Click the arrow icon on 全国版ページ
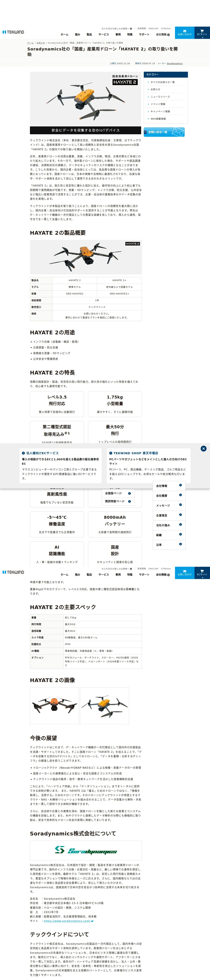This screenshot has width=210, height=980. tap(129, 493)
